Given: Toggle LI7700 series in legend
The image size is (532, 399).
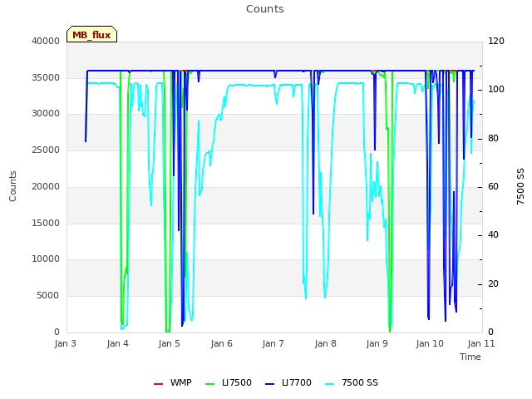Looking at the screenshot, I should click(288, 382).
